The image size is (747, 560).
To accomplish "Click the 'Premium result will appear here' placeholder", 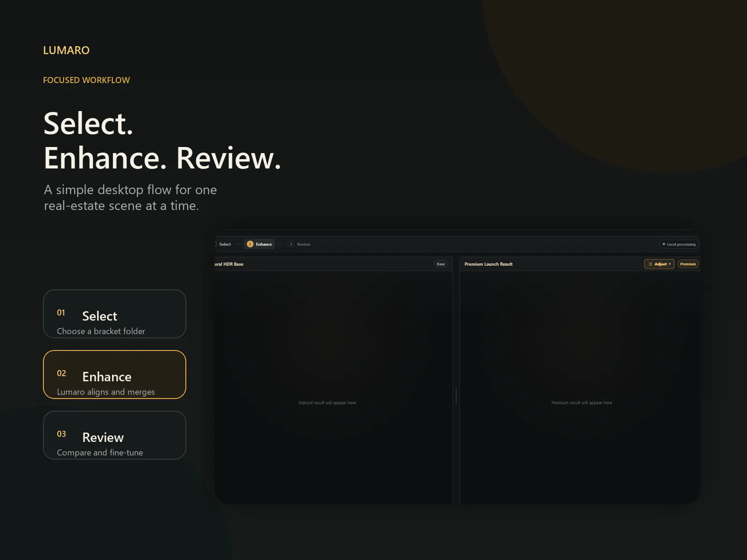I will 582,403.
